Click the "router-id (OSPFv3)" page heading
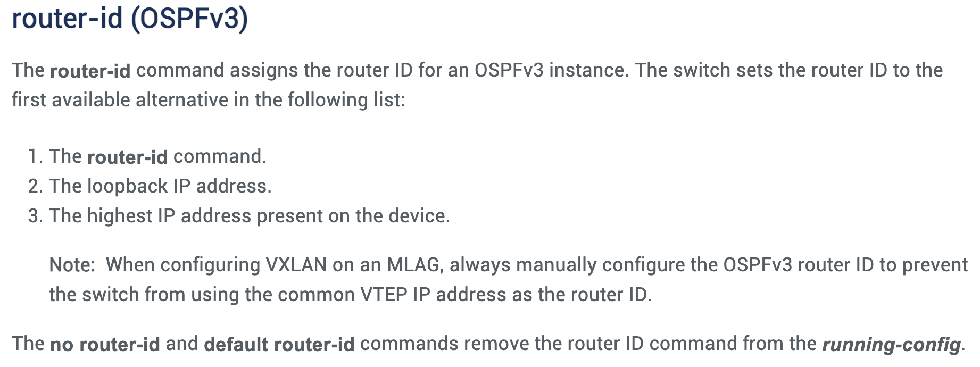980x367 pixels. [130, 19]
